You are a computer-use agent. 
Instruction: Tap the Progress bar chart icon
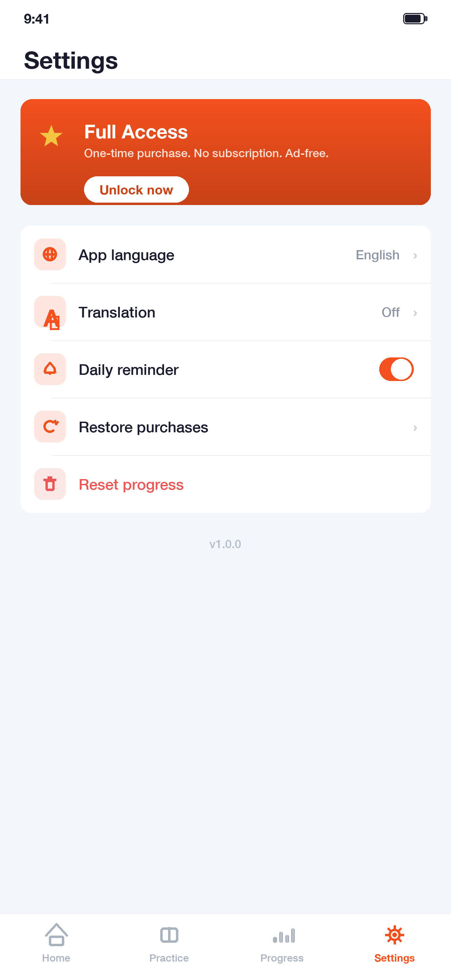pos(284,936)
